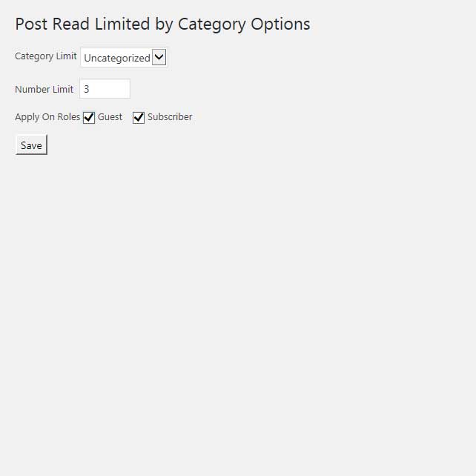
Task: Click the Apply On Roles label
Action: [47, 117]
